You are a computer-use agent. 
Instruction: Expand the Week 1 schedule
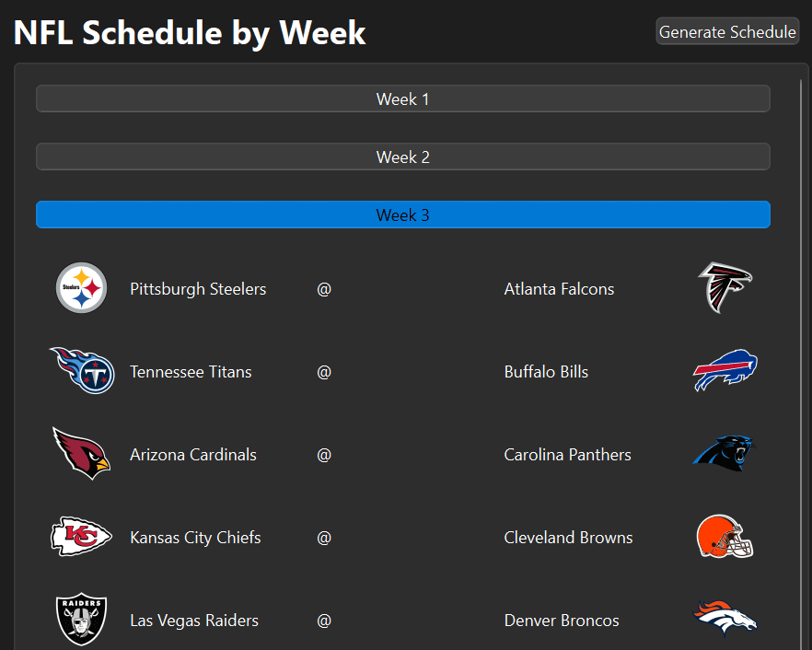[x=402, y=99]
